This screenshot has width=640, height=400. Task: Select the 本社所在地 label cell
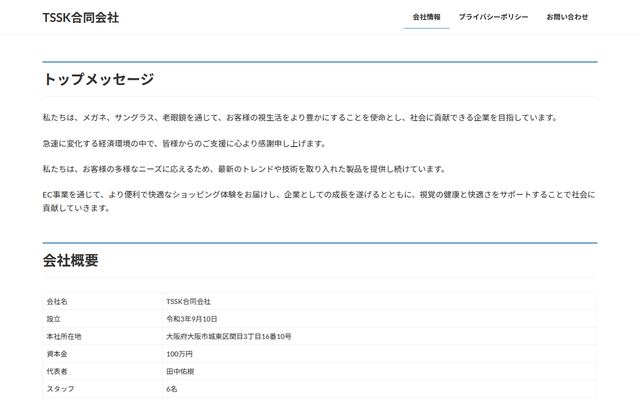(102, 337)
